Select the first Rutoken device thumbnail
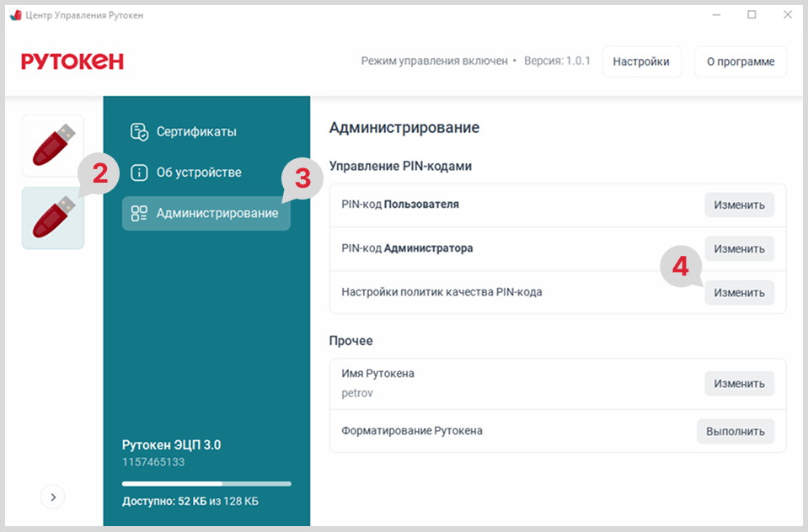 (x=53, y=146)
